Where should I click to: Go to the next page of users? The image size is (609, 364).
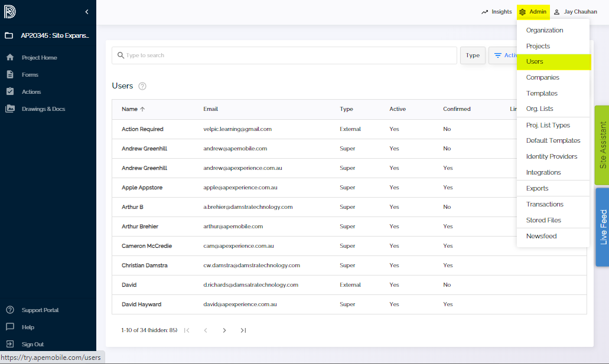point(224,330)
